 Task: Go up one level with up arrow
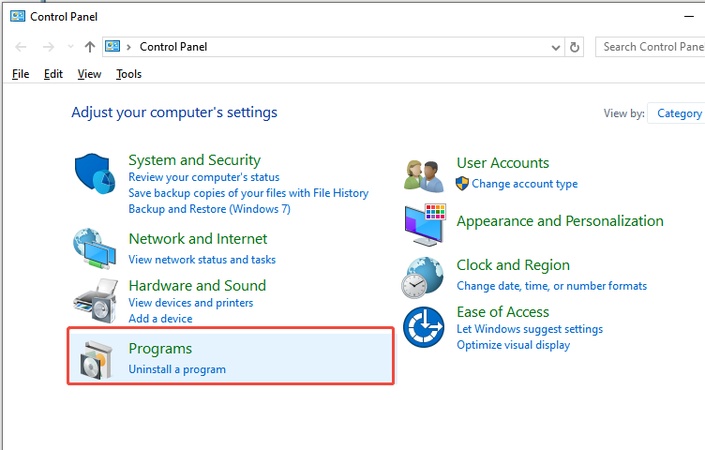pyautogui.click(x=89, y=47)
